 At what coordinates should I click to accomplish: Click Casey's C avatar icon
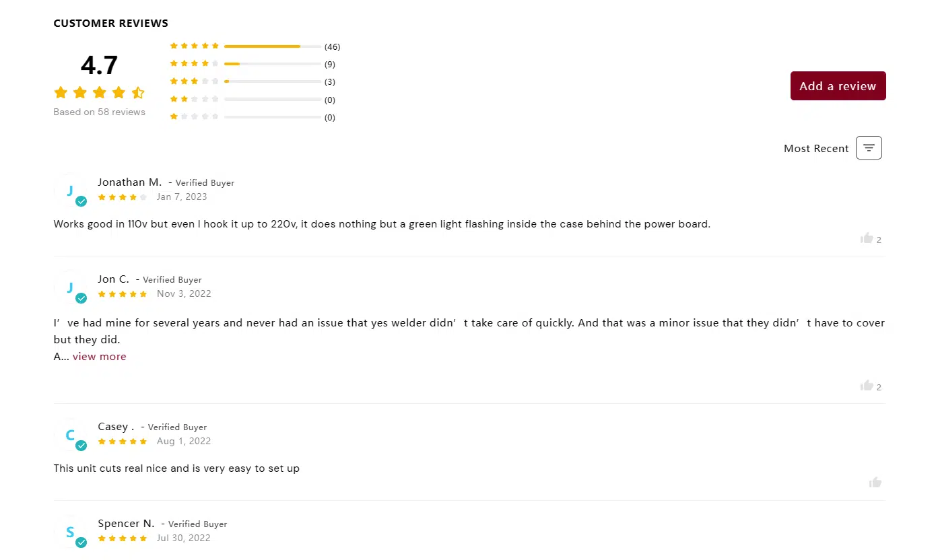pos(71,435)
